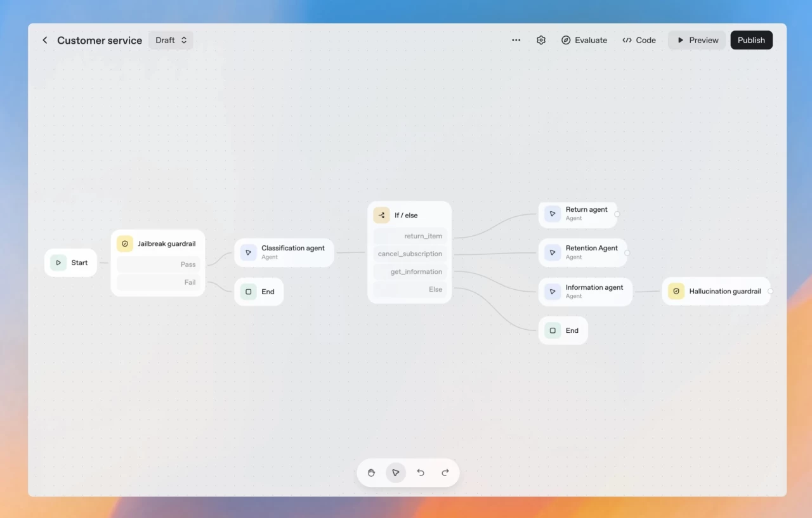Screen dimensions: 812x518
Task: Select the return_item branch row
Action: click(x=409, y=235)
